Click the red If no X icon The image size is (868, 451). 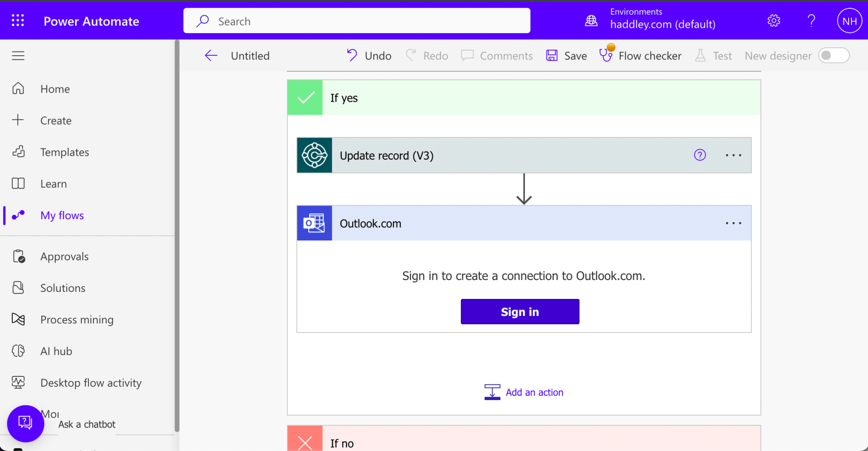pos(305,439)
